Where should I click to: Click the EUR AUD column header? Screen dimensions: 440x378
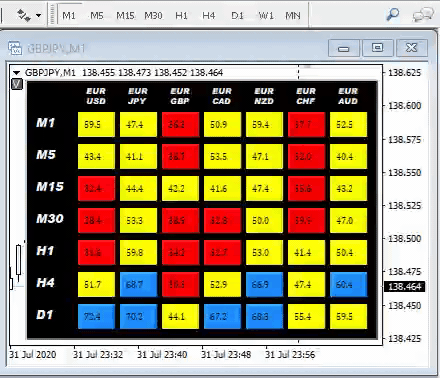(x=348, y=96)
